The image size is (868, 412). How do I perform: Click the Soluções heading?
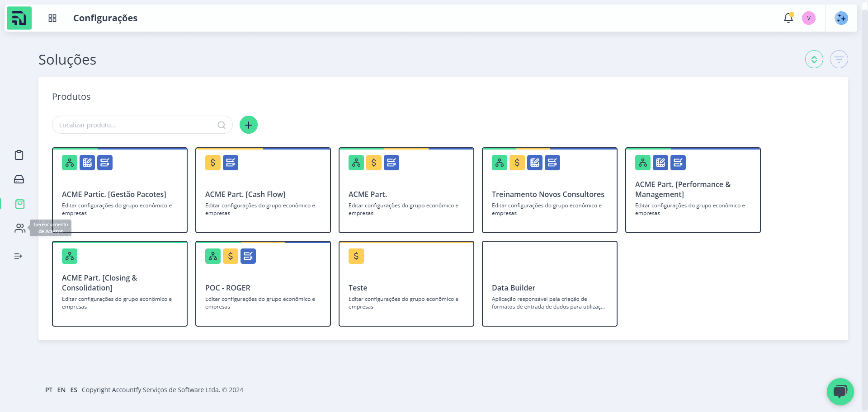pos(67,60)
